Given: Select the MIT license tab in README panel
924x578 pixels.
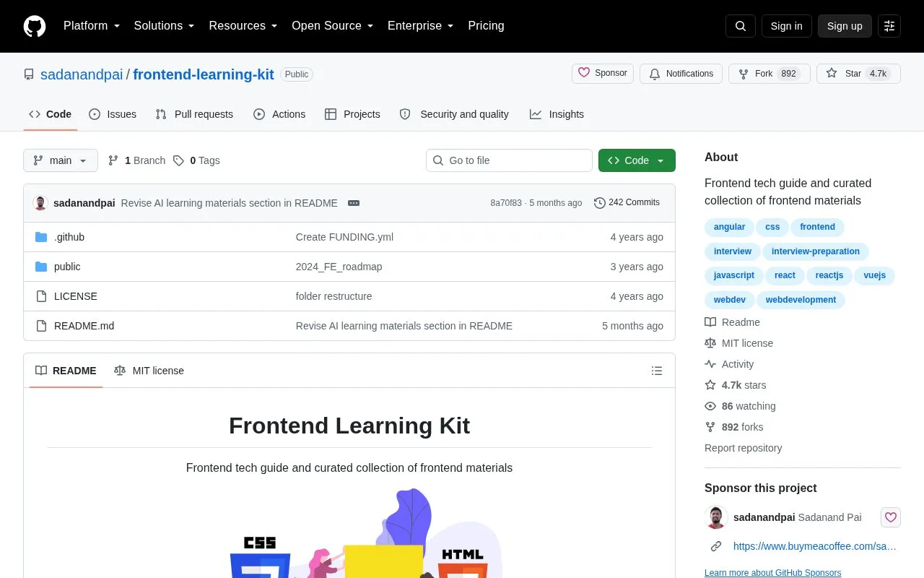Looking at the screenshot, I should pyautogui.click(x=149, y=371).
